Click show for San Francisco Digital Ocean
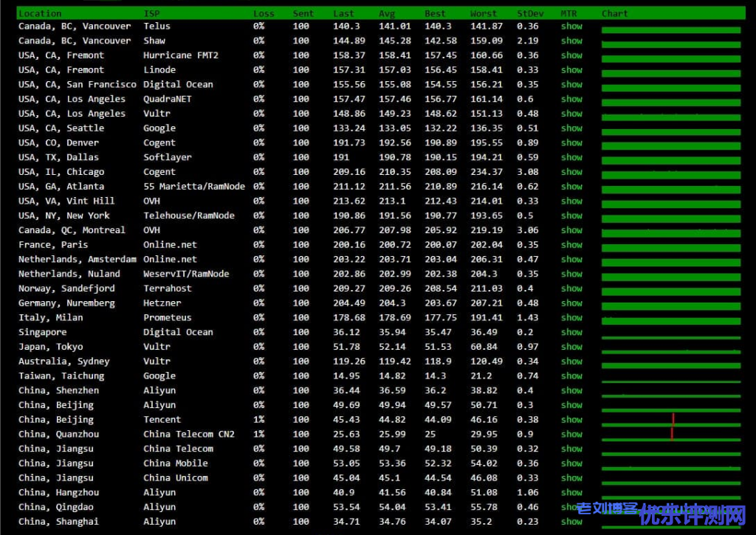Viewport: 756px width, 535px height. pos(571,84)
